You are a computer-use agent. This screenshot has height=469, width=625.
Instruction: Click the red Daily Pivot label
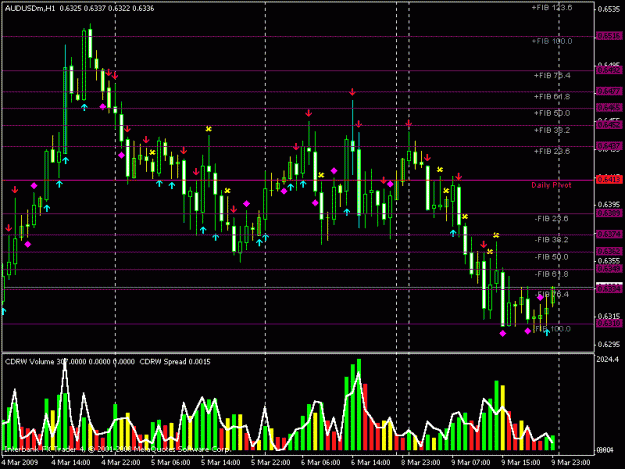coord(551,185)
